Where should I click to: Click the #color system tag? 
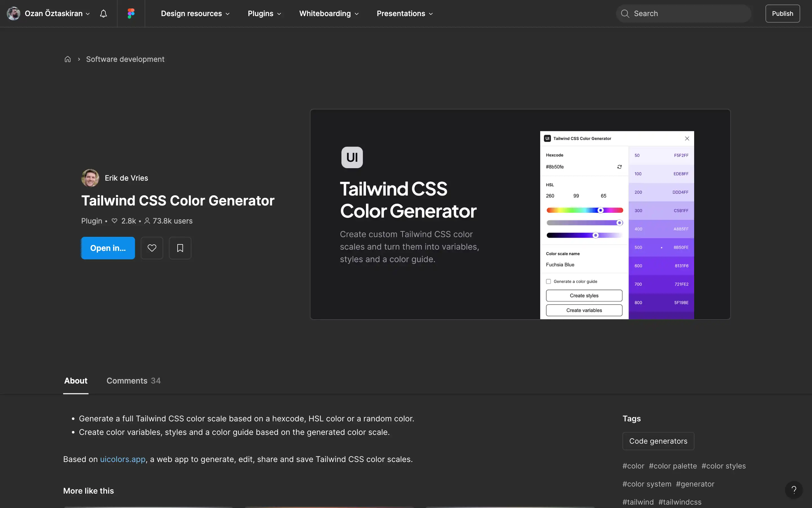pos(647,484)
